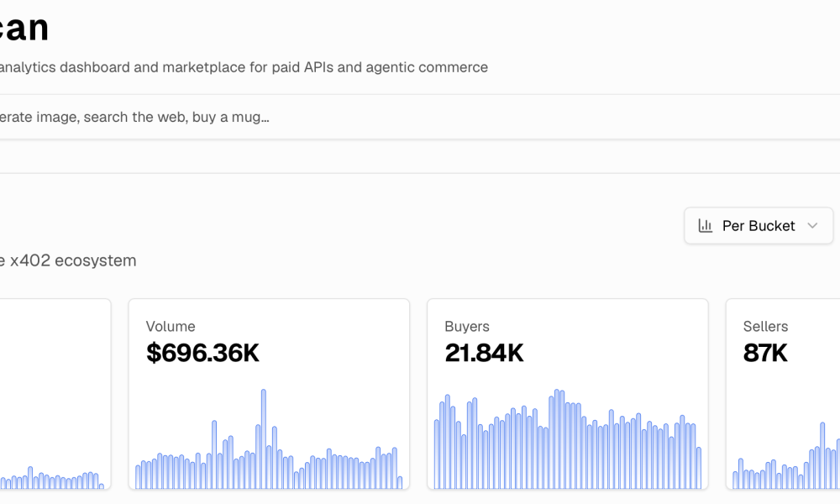Click the tallest bar in Volume chart
This screenshot has width=840, height=504.
coord(264,438)
